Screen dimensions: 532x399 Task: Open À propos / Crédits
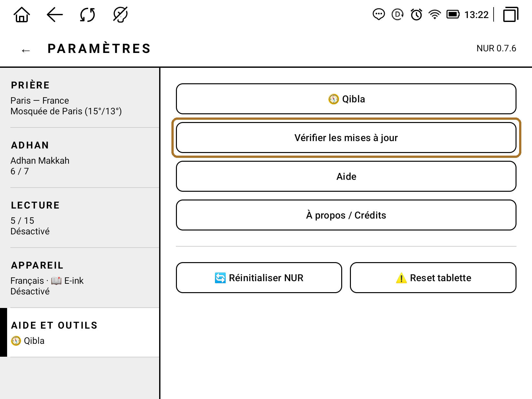(346, 215)
